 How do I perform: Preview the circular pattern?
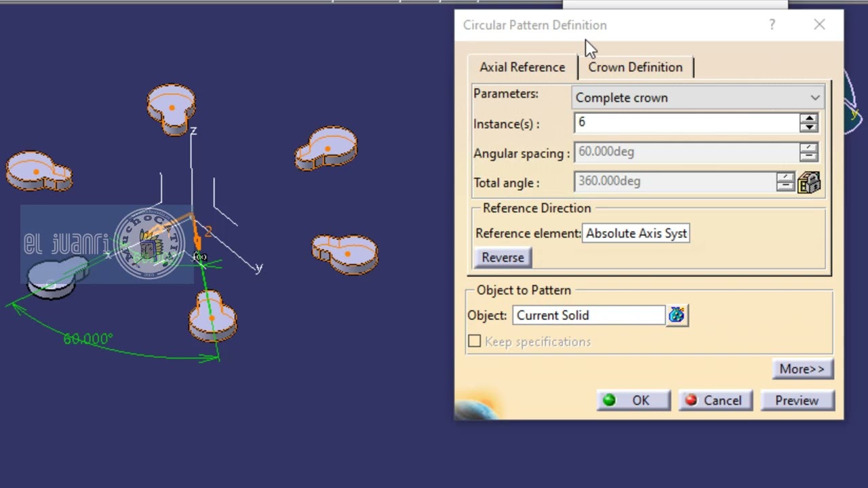coord(797,401)
